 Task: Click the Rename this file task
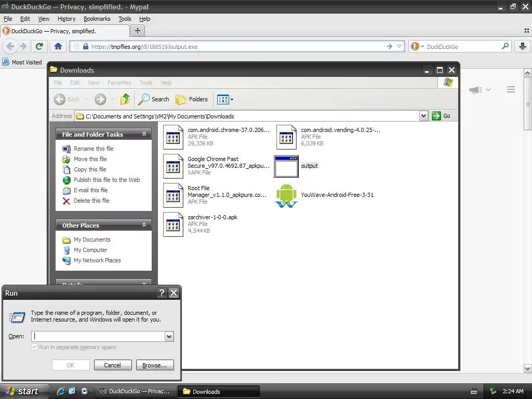tap(94, 149)
